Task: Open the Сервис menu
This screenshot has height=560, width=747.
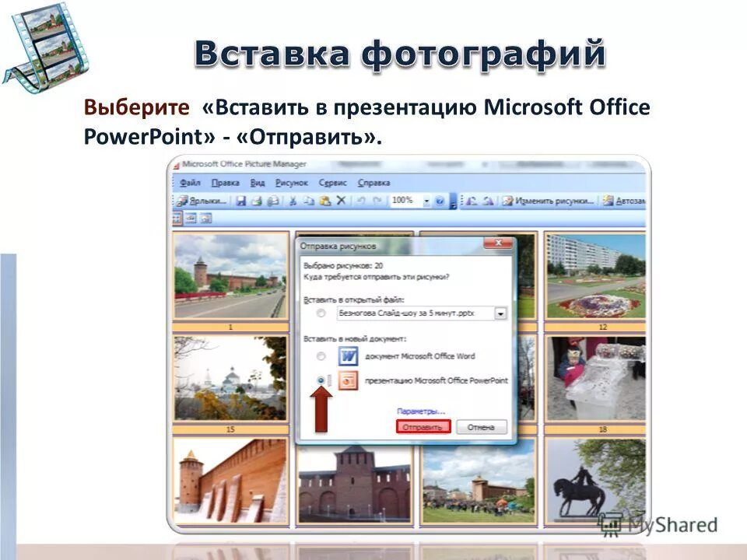Action: click(x=332, y=183)
